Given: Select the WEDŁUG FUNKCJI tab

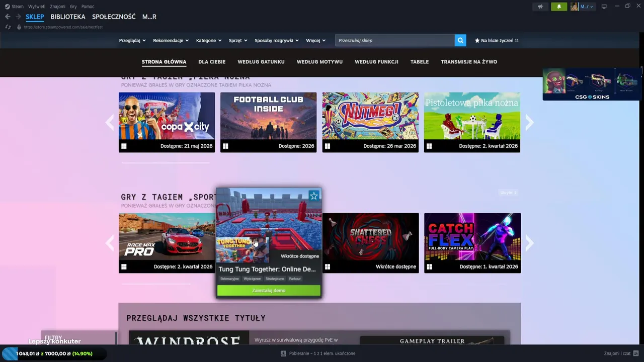Looking at the screenshot, I should click(376, 62).
